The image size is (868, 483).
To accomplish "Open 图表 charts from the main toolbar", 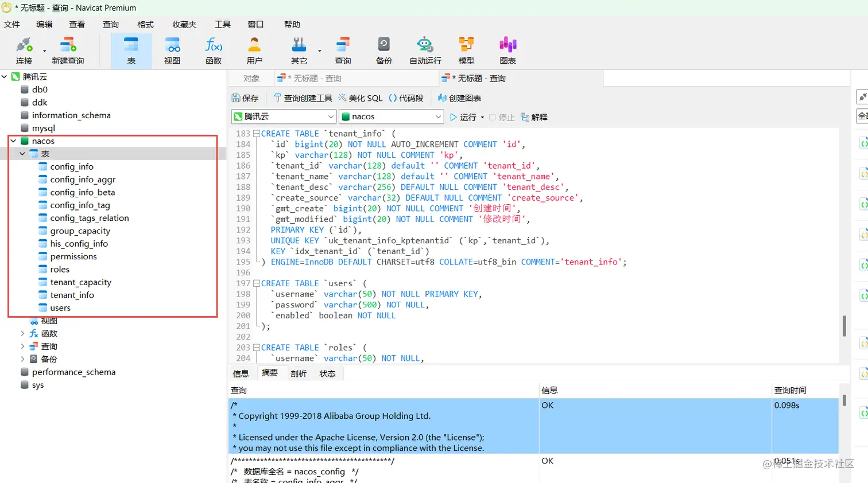I will click(x=508, y=50).
